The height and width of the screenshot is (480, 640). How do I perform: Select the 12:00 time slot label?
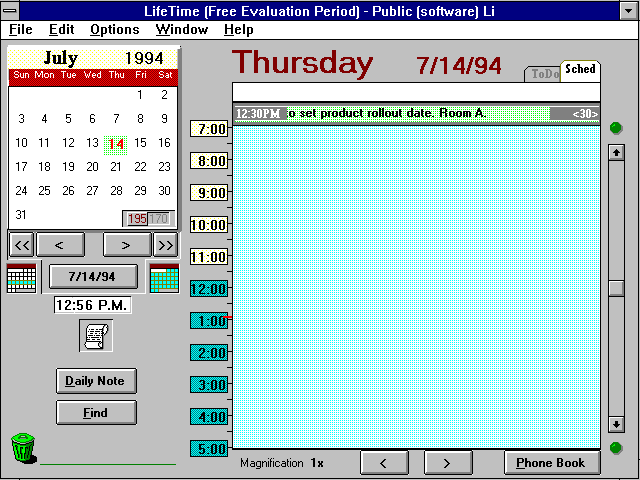click(x=209, y=289)
